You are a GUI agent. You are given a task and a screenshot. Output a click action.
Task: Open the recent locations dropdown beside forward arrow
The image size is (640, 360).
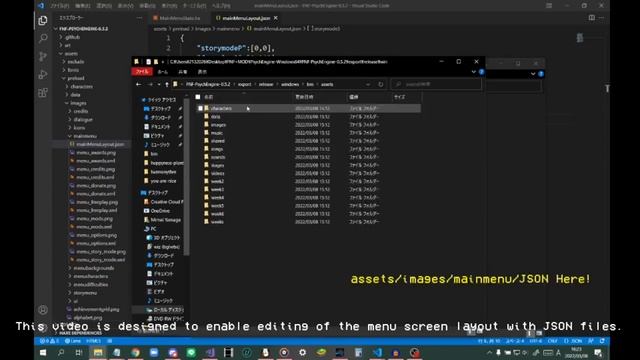(159, 84)
